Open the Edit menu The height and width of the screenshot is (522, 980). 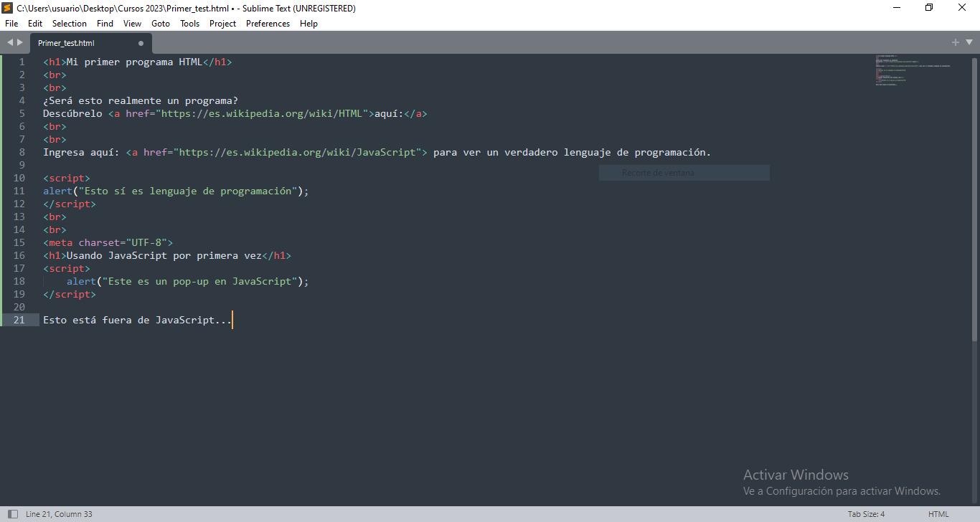click(x=35, y=23)
